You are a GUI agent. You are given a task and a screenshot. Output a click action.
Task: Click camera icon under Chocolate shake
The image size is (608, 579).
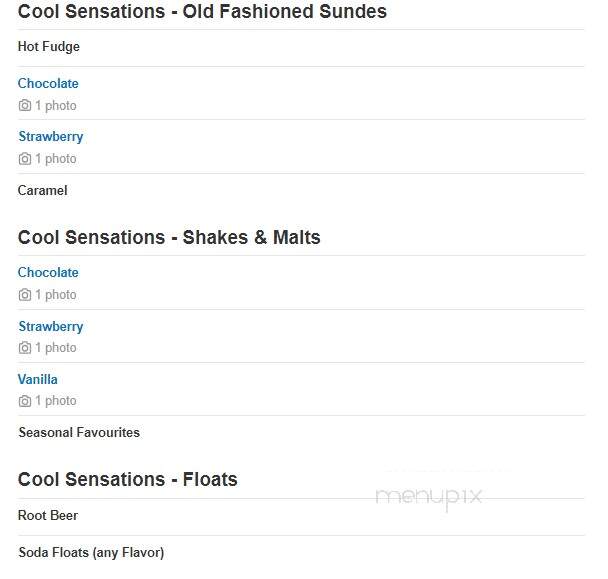tap(25, 295)
